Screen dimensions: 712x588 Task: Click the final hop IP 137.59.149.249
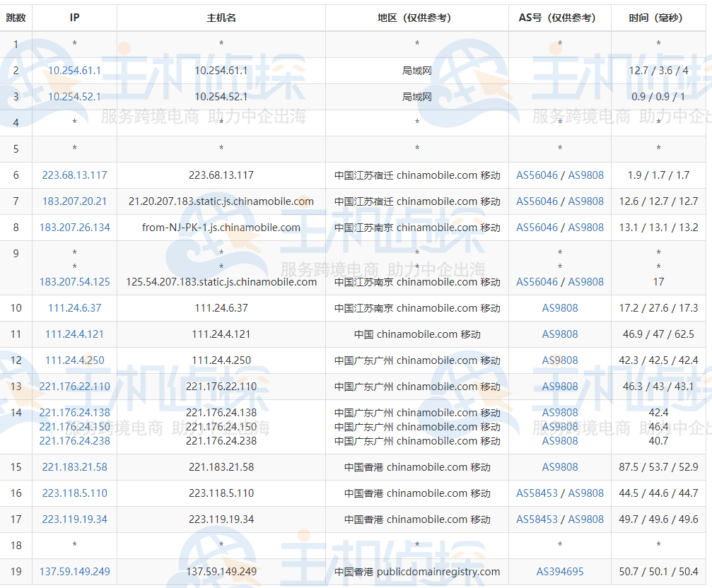pos(74,571)
